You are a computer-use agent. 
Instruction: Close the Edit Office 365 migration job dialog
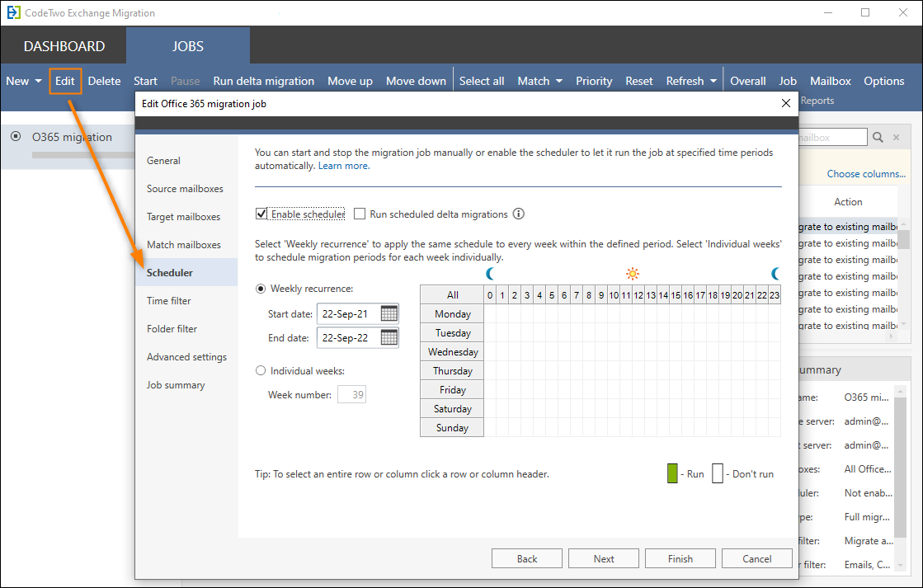pos(785,104)
